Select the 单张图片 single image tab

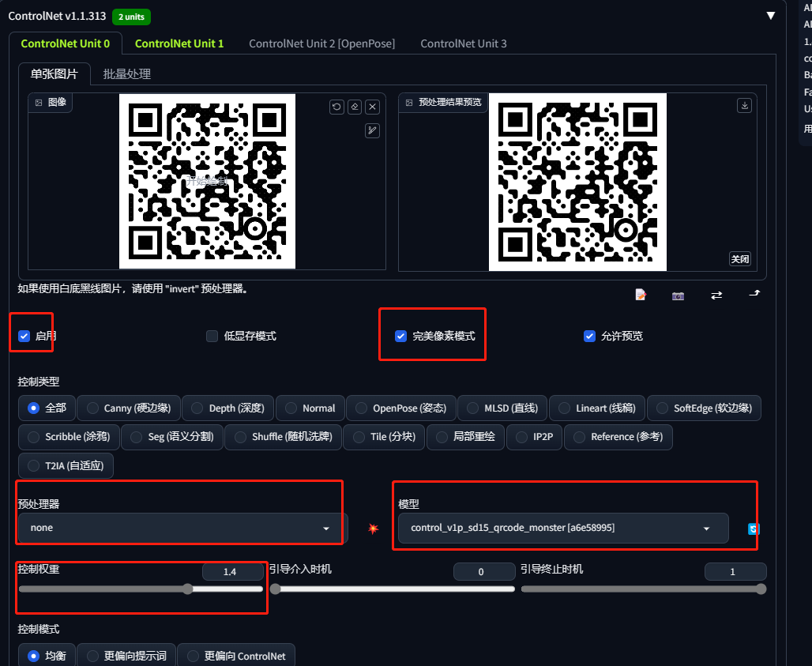click(54, 74)
